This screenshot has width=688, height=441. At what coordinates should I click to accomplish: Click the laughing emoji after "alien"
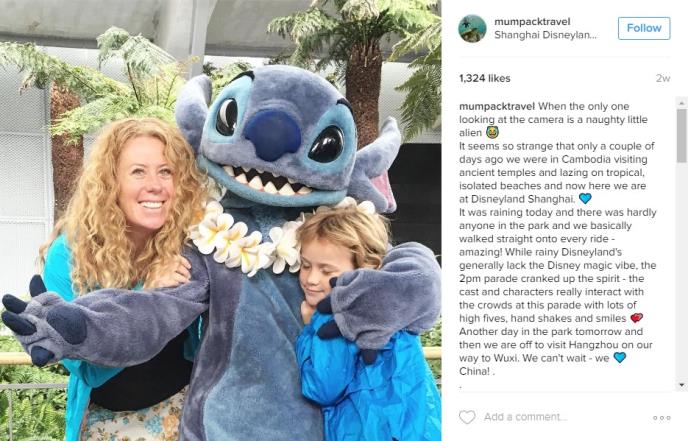pos(492,133)
